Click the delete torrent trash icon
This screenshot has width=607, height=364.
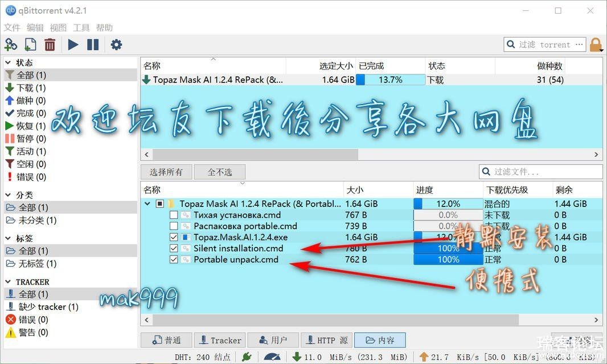coord(50,45)
